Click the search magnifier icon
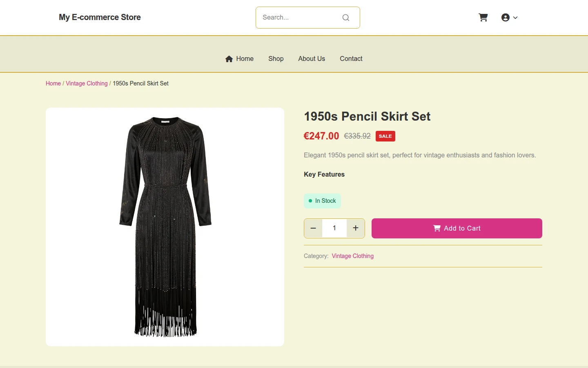 point(346,18)
